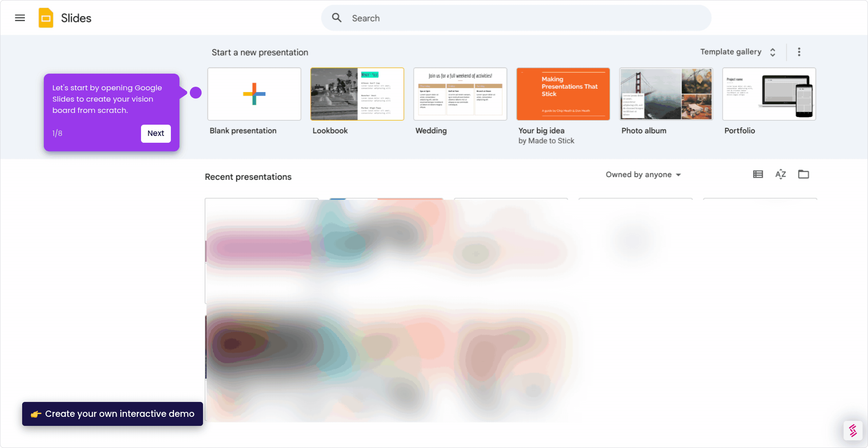Open the three-dot more options menu
The height and width of the screenshot is (448, 868).
(799, 52)
